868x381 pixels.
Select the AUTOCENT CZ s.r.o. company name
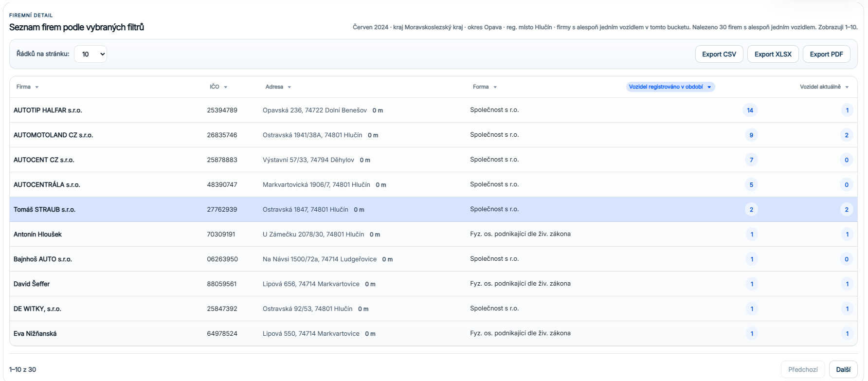click(x=44, y=160)
